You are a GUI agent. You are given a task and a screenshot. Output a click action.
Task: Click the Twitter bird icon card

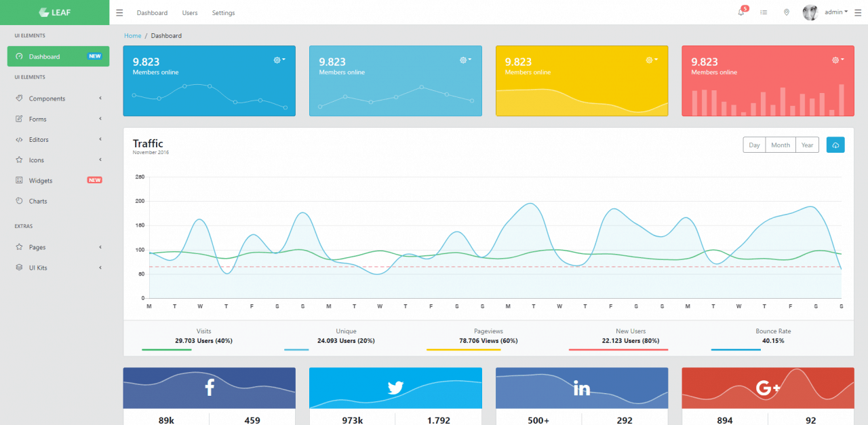pos(395,388)
